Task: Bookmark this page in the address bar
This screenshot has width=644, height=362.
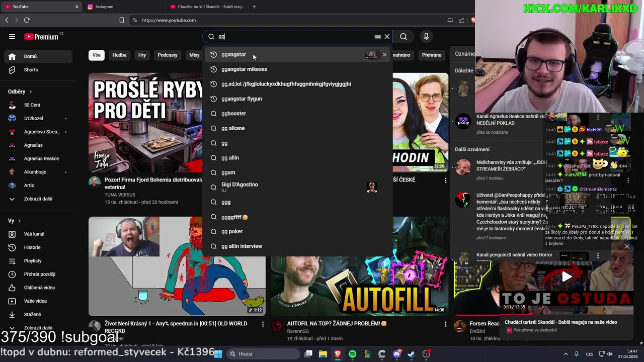Action: coord(122,20)
